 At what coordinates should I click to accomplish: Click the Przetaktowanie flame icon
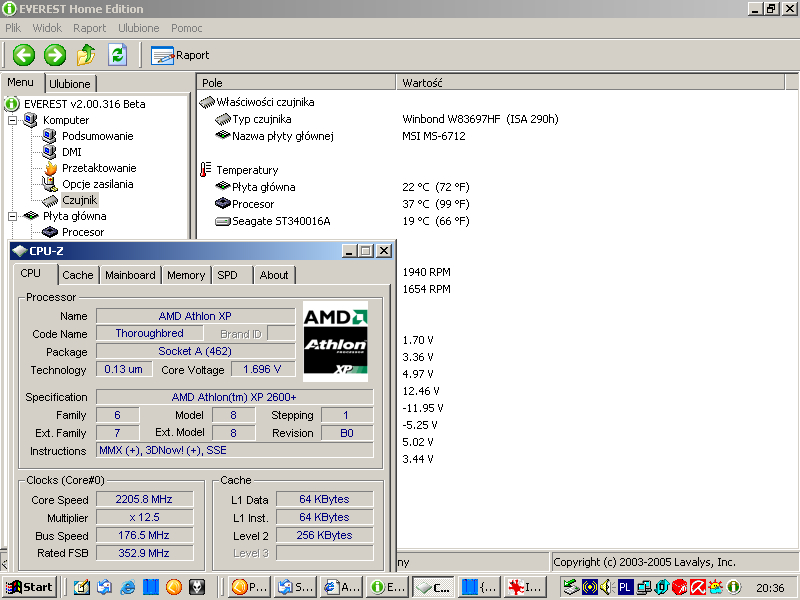50,168
